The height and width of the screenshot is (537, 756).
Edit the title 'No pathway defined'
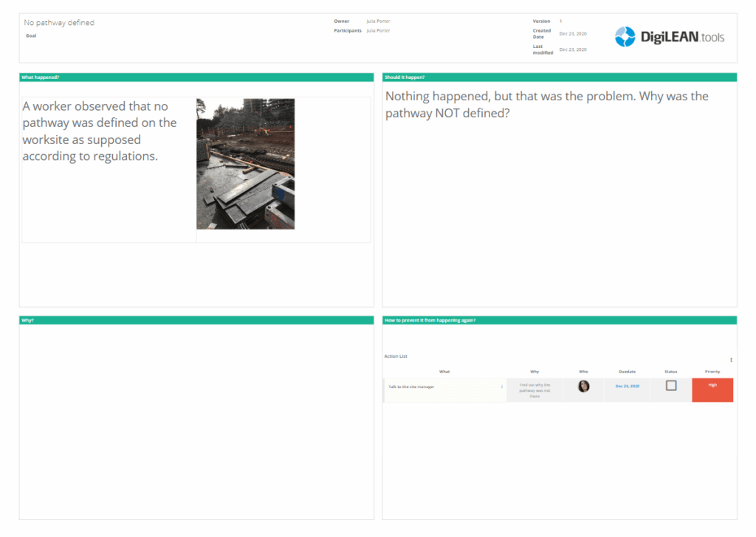[x=58, y=22]
